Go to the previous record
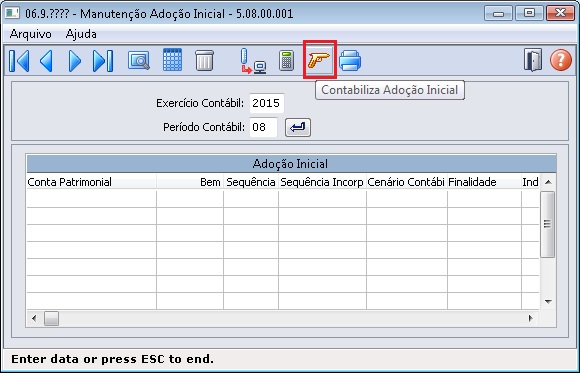580x373 pixels. (x=46, y=61)
